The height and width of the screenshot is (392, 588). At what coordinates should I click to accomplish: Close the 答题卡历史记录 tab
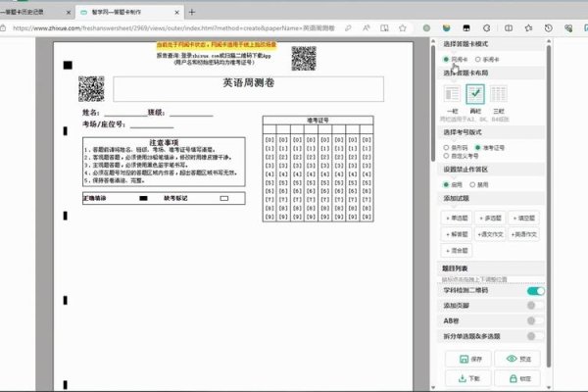pos(69,13)
